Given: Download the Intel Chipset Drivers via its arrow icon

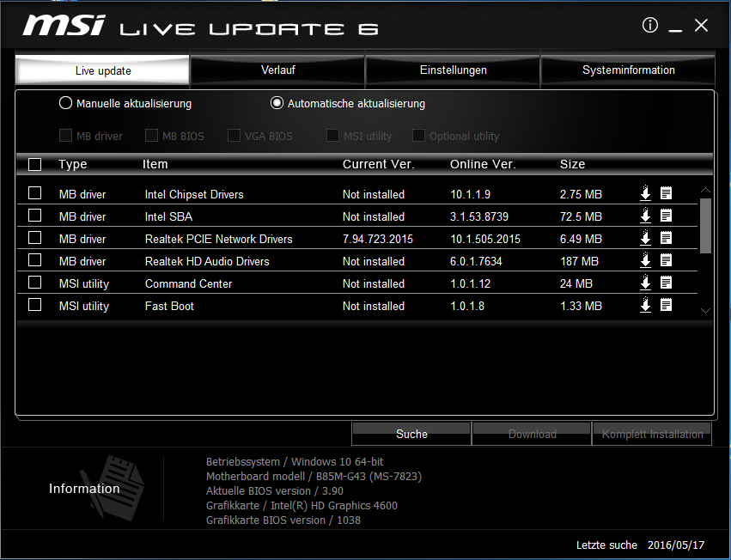Looking at the screenshot, I should coord(645,193).
